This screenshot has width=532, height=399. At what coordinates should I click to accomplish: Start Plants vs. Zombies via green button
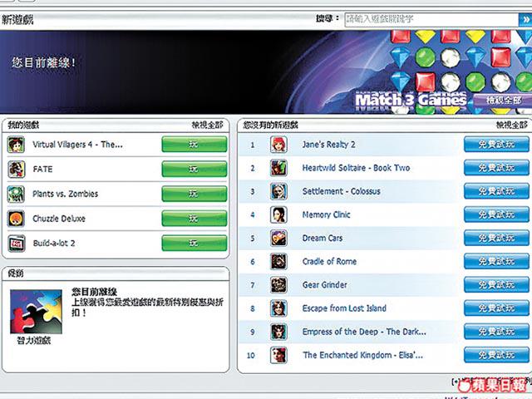195,194
